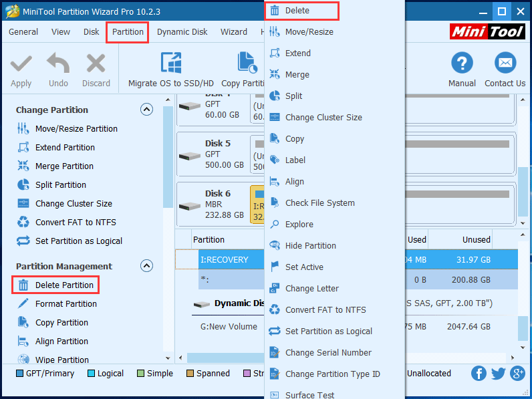Open the General menu
532x399 pixels.
point(23,32)
